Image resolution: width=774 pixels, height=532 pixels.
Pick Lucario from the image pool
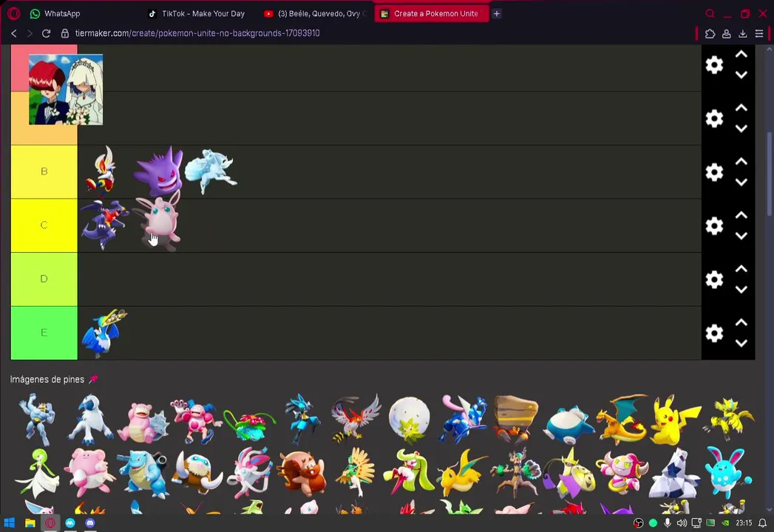point(302,420)
